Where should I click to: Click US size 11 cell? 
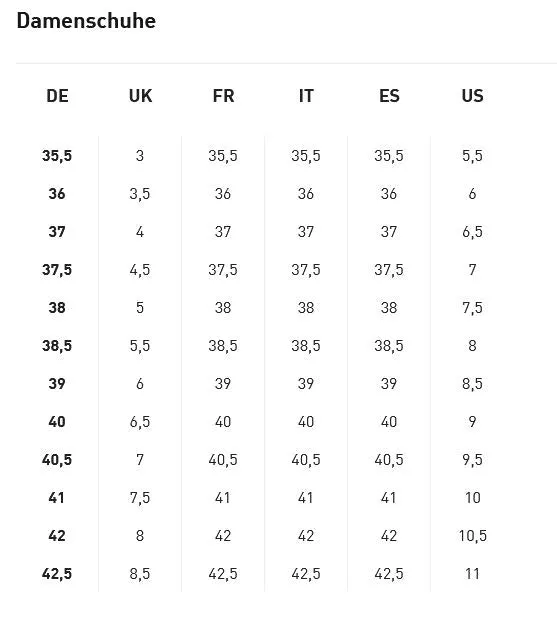pyautogui.click(x=472, y=574)
